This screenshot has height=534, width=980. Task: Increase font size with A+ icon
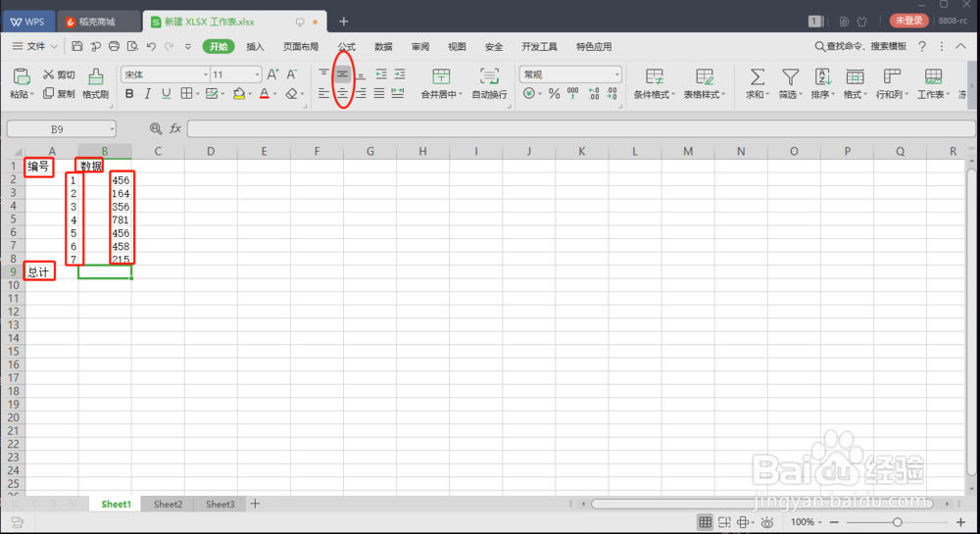tap(273, 74)
